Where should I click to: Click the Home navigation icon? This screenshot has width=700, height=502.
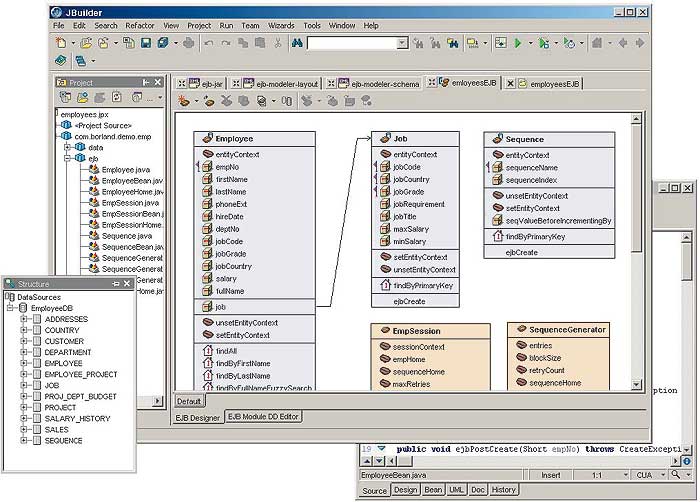(597, 43)
